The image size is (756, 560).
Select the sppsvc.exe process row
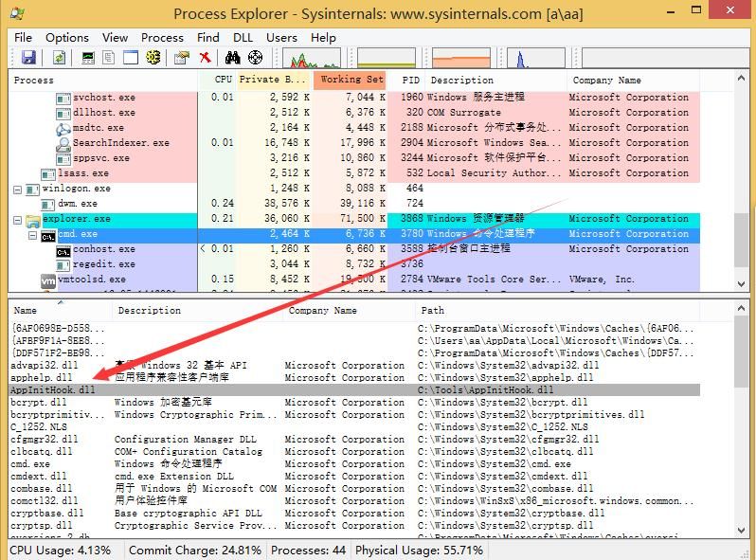(x=354, y=158)
